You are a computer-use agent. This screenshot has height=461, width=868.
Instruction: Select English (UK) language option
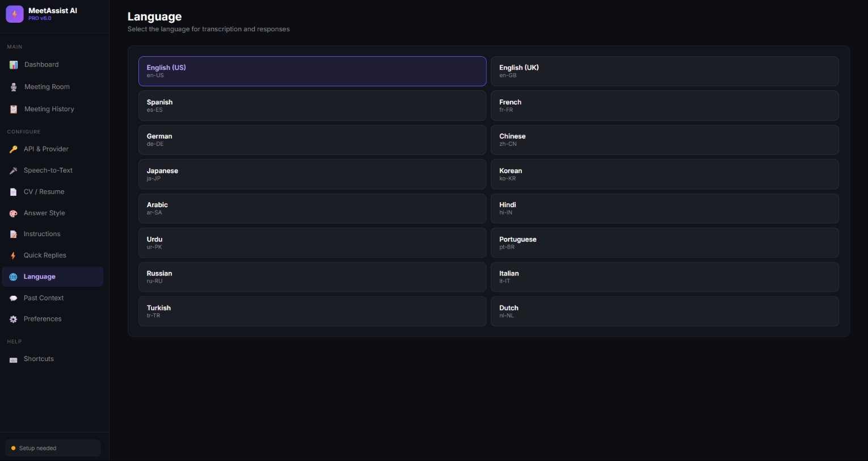click(x=664, y=71)
